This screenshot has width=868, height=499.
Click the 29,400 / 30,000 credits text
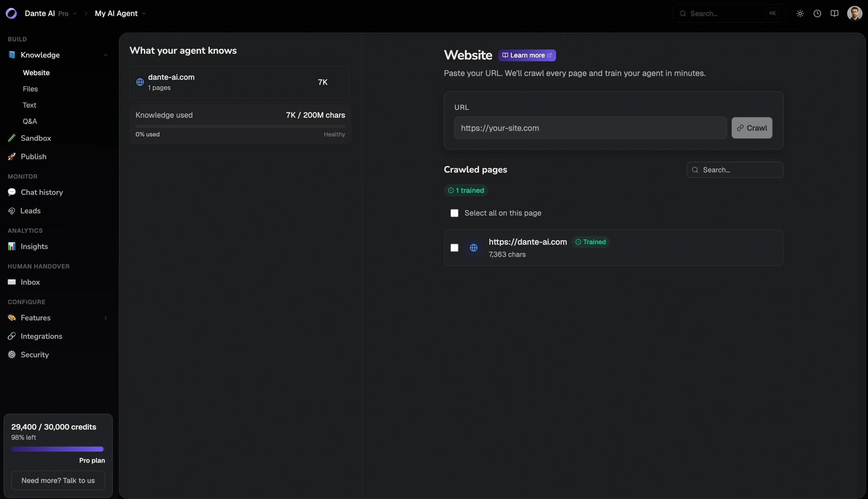click(54, 427)
